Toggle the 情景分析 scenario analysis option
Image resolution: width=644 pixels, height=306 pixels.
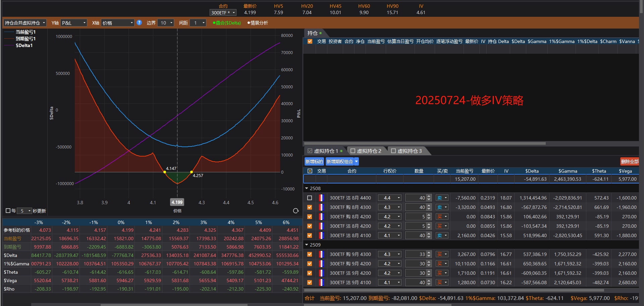click(x=258, y=23)
